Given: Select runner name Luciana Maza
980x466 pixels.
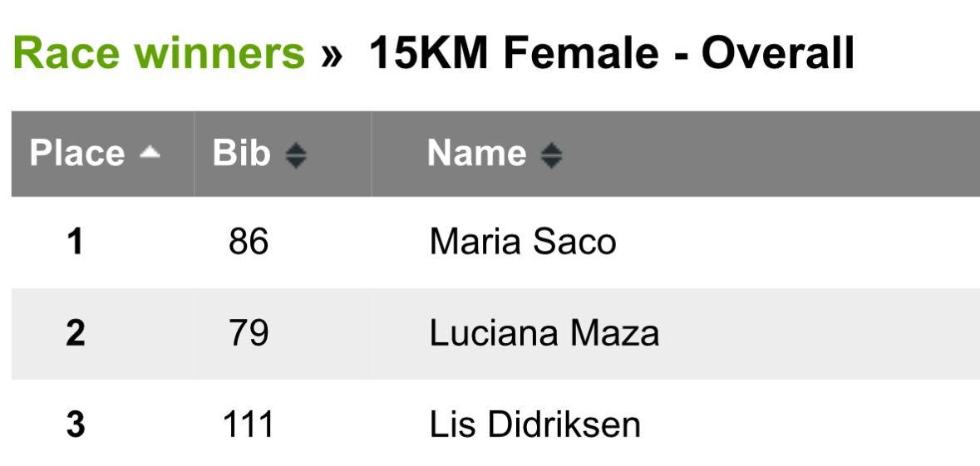Looking at the screenshot, I should coord(544,334).
